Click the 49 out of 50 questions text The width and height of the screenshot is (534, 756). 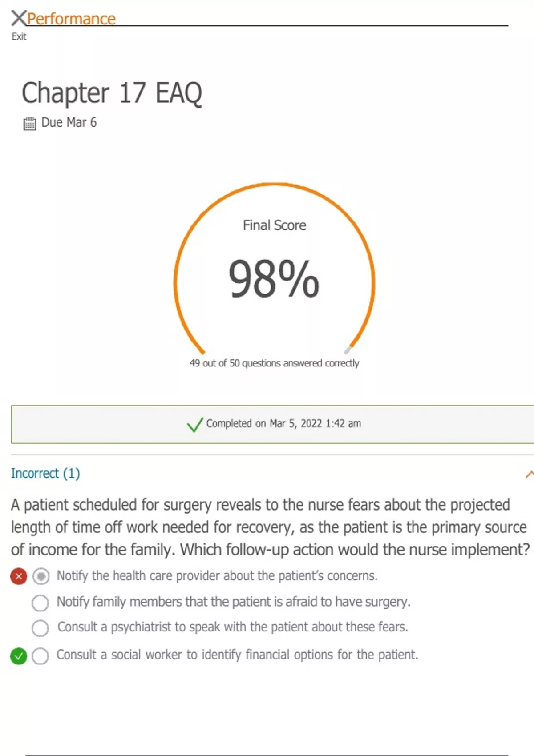(x=274, y=363)
